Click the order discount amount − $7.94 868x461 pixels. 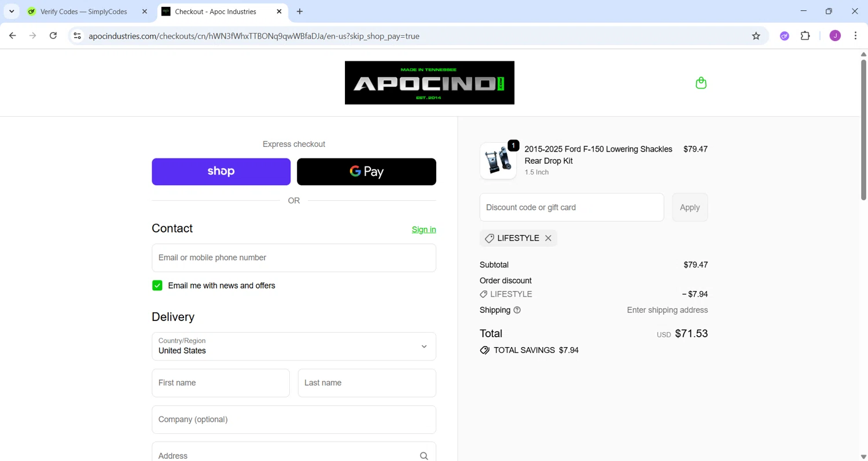pyautogui.click(x=695, y=294)
